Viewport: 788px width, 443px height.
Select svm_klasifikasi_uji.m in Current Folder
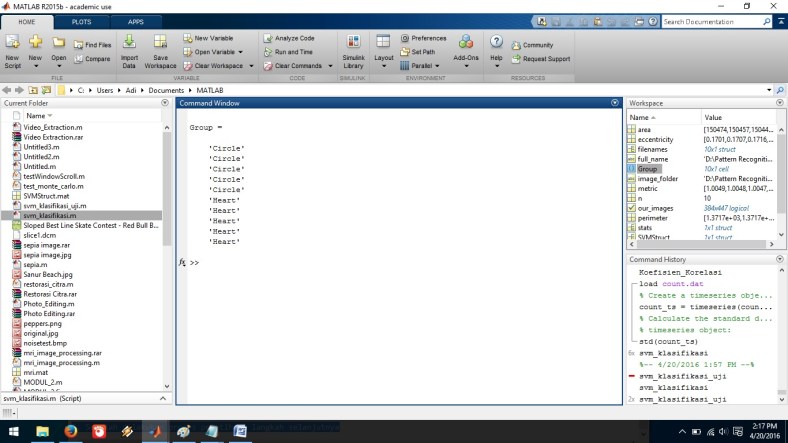[x=57, y=205]
